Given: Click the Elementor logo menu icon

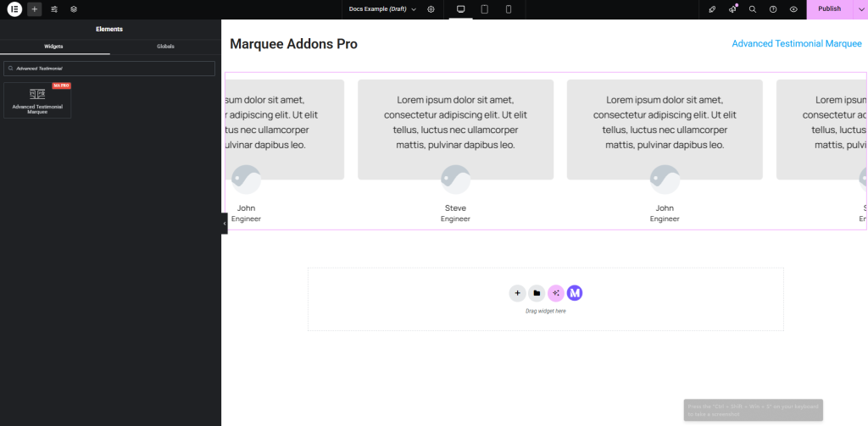Looking at the screenshot, I should coord(14,9).
